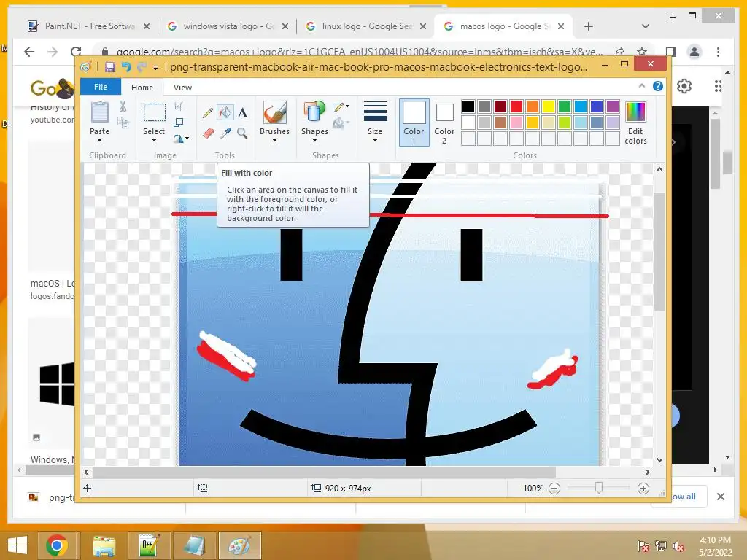
Task: Open Windows Start button
Action: [18, 545]
